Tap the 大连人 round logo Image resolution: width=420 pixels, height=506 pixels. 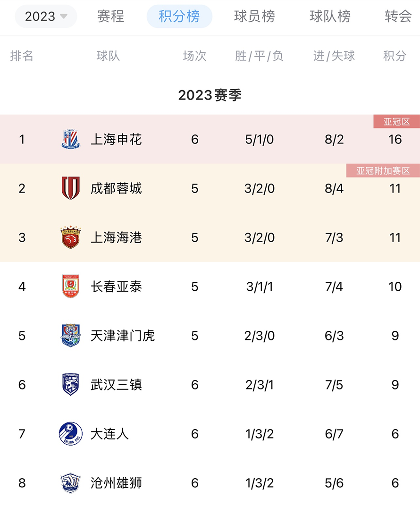pos(71,433)
